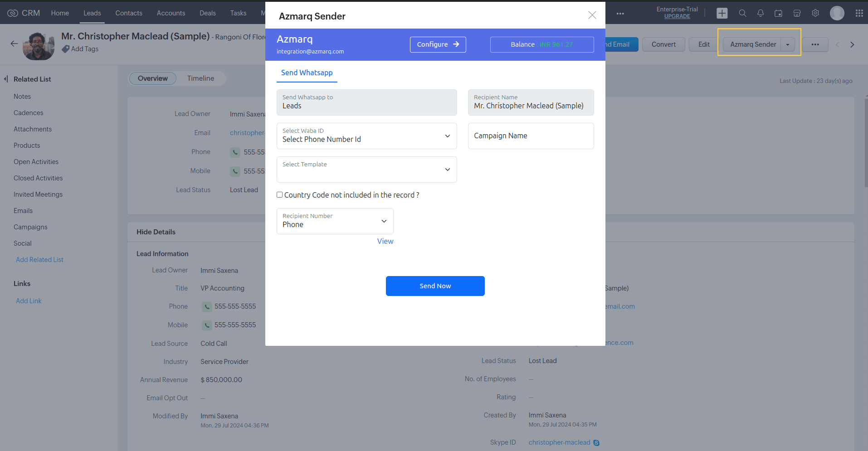Open the Select Template dropdown
The height and width of the screenshot is (451, 868).
pyautogui.click(x=366, y=170)
